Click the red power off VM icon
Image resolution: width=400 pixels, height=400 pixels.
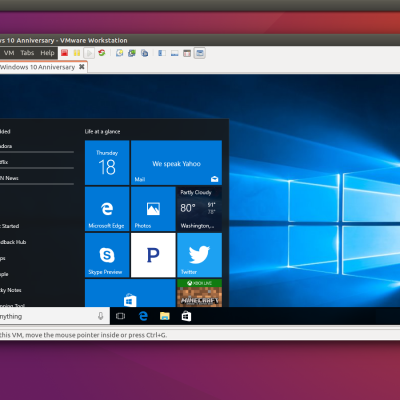coord(65,53)
